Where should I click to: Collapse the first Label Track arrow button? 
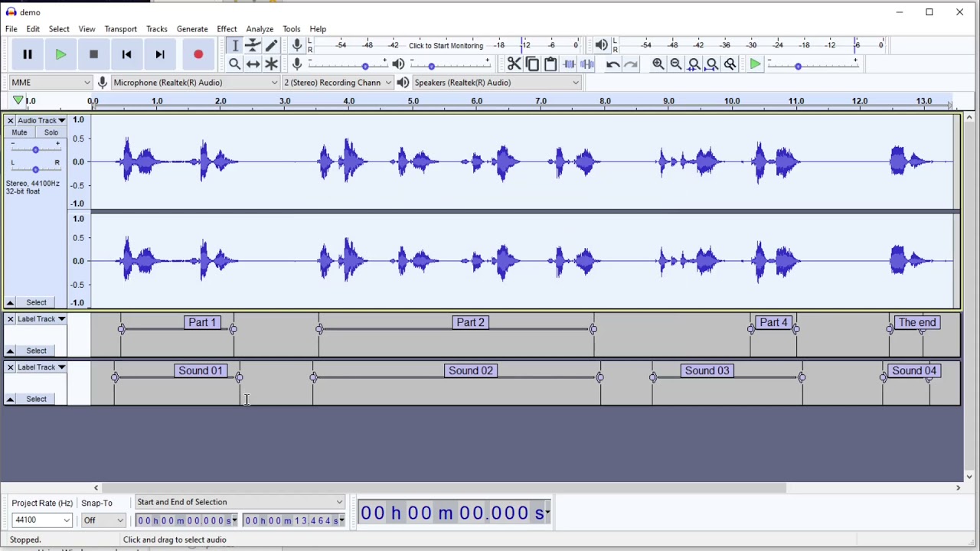(10, 350)
